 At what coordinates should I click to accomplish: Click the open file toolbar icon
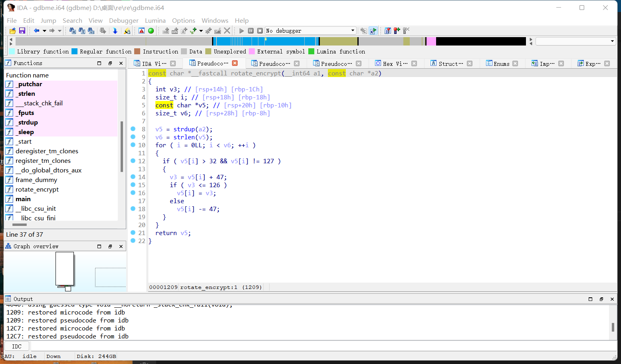point(13,31)
